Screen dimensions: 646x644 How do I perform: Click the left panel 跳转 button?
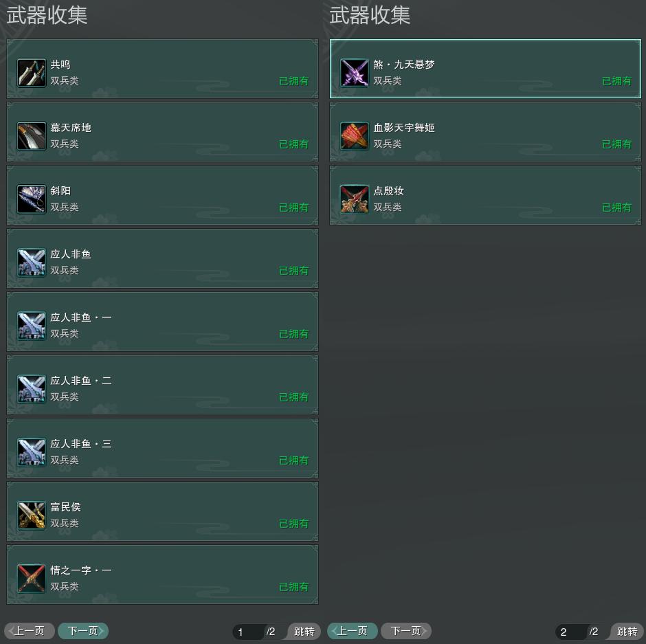304,631
